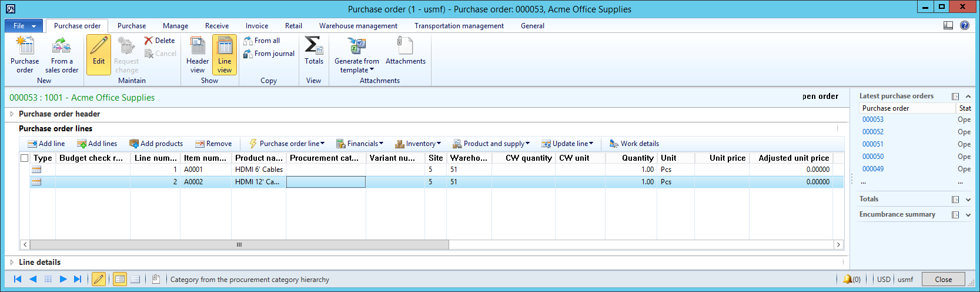This screenshot has height=292, width=980.
Task: Click Add line button
Action: 46,144
